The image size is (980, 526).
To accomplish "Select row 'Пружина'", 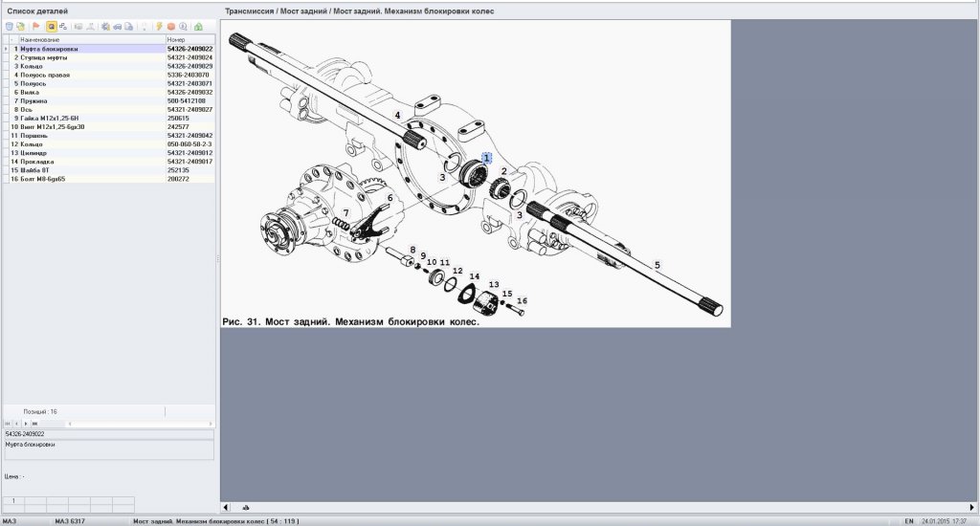I will [x=109, y=100].
